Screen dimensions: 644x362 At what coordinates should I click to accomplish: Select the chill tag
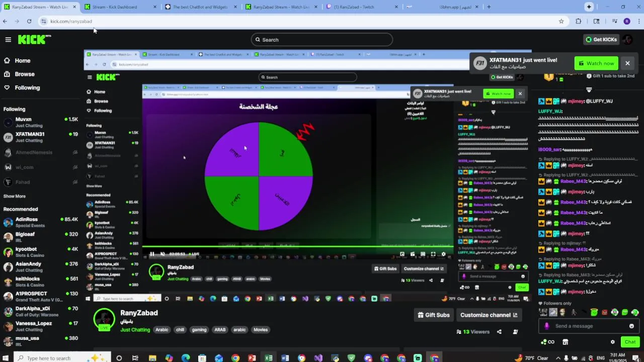tap(180, 330)
